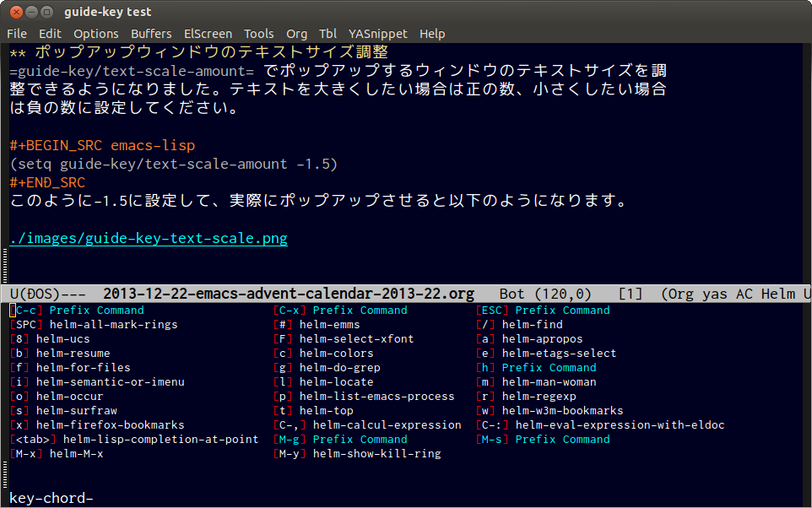Click the helm-all-mark-rings entry
The image size is (812, 508).
click(94, 325)
